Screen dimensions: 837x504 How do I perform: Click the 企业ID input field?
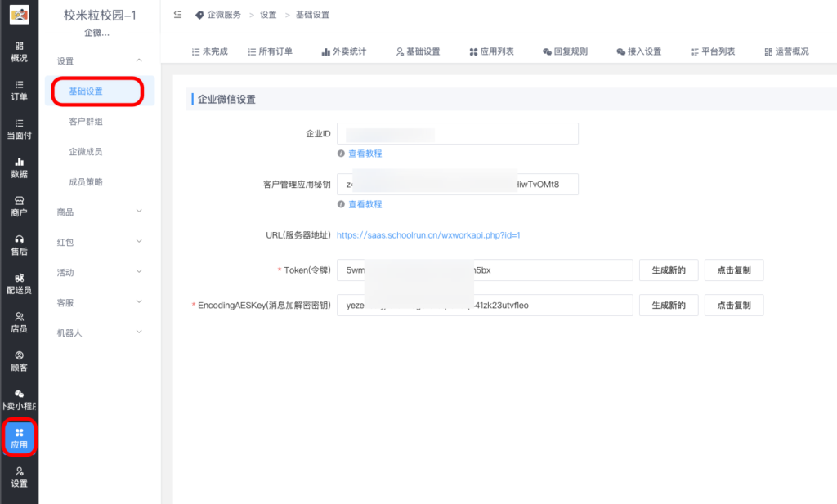pos(457,133)
